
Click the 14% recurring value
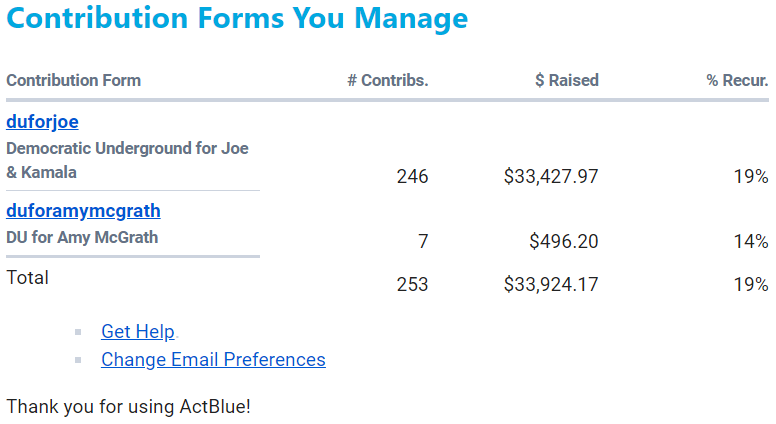[751, 241]
